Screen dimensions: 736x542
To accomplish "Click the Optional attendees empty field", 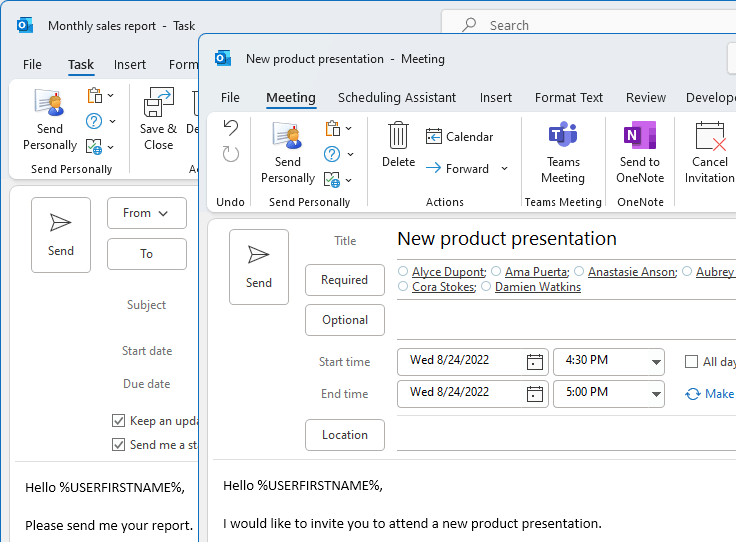I will [566, 320].
